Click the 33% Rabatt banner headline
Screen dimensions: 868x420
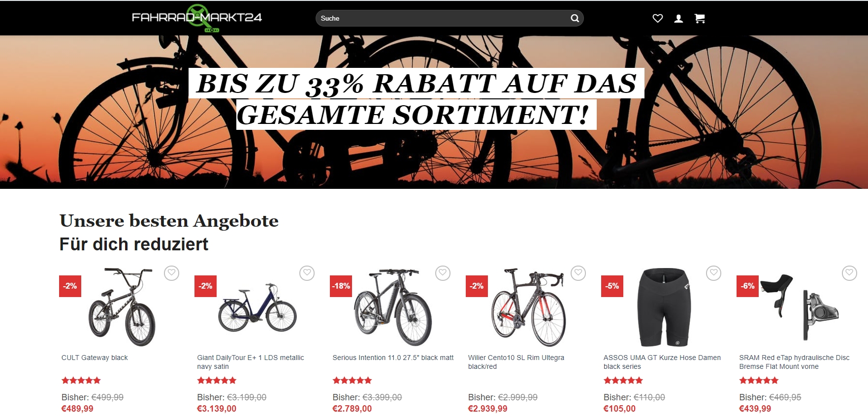416,99
